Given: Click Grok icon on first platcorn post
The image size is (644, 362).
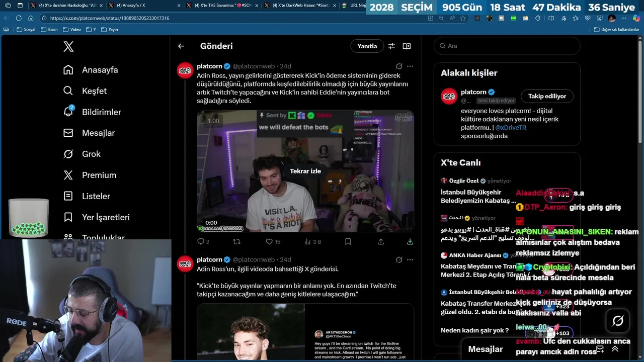Looking at the screenshot, I should (x=399, y=66).
